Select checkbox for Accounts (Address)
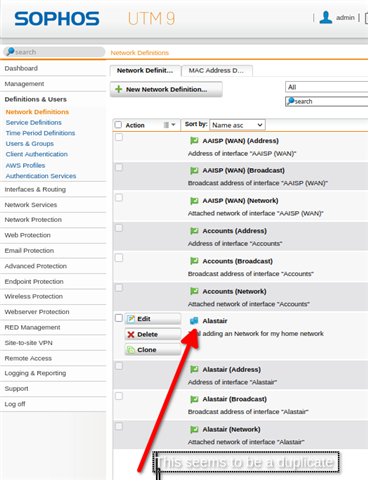The height and width of the screenshot is (480, 368). 119,228
